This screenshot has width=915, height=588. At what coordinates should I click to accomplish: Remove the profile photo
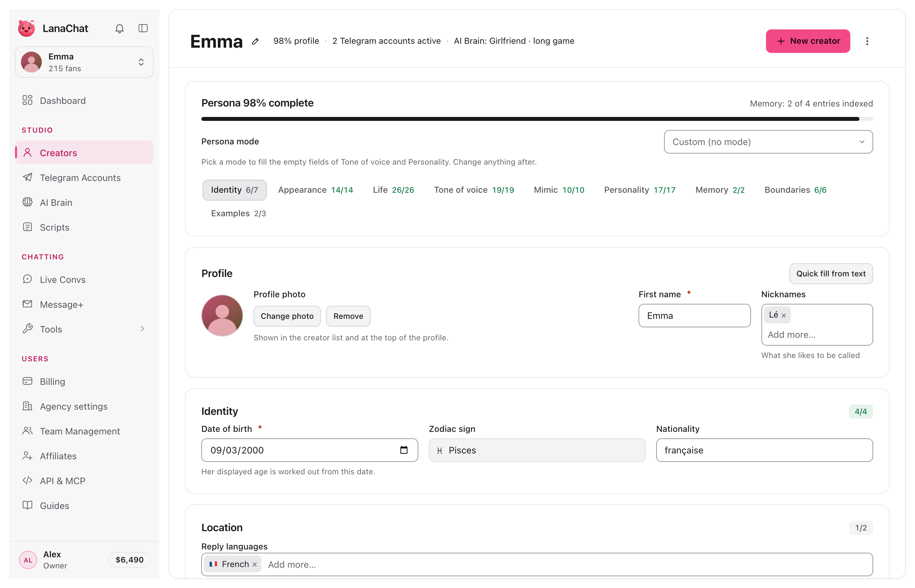coord(348,316)
